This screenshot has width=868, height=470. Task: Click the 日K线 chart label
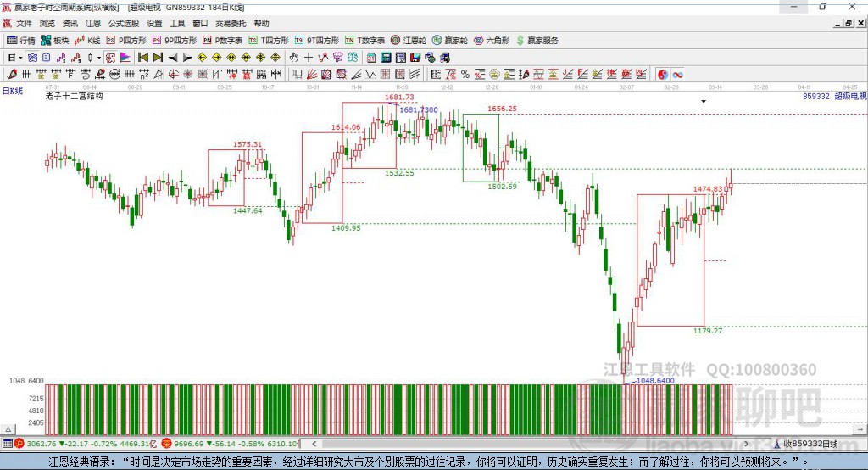pyautogui.click(x=13, y=91)
